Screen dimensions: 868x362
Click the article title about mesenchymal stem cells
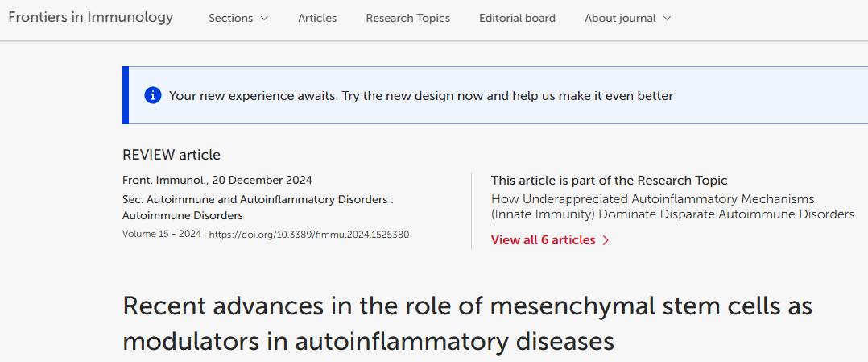467,323
